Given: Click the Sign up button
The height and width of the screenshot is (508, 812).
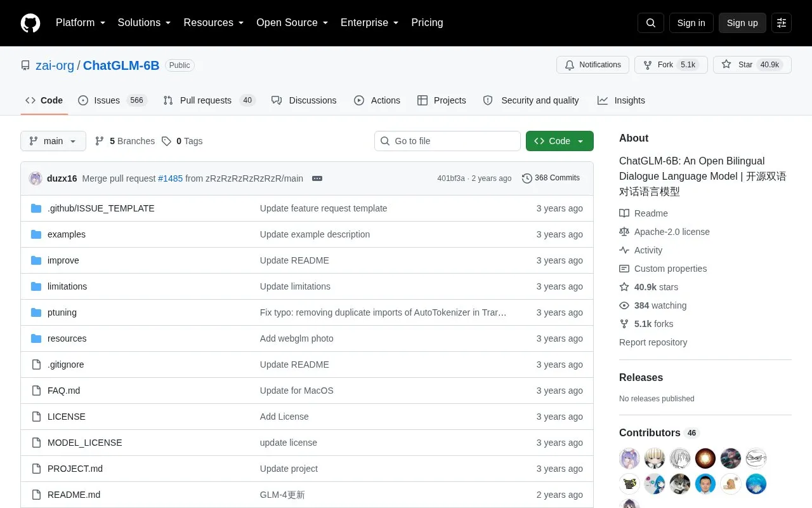Looking at the screenshot, I should click(742, 23).
